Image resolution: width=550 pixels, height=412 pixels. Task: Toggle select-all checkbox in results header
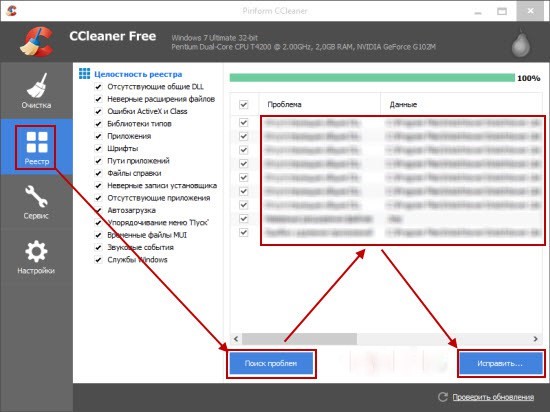coord(243,104)
